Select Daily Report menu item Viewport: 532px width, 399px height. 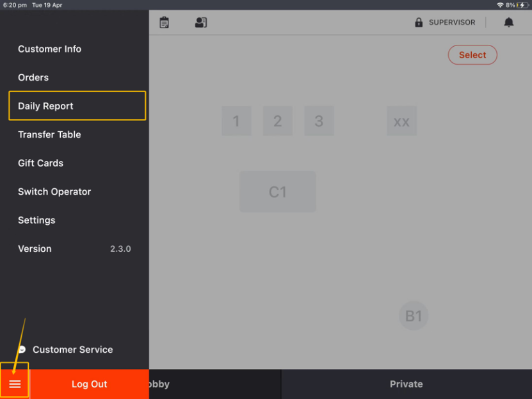point(45,106)
